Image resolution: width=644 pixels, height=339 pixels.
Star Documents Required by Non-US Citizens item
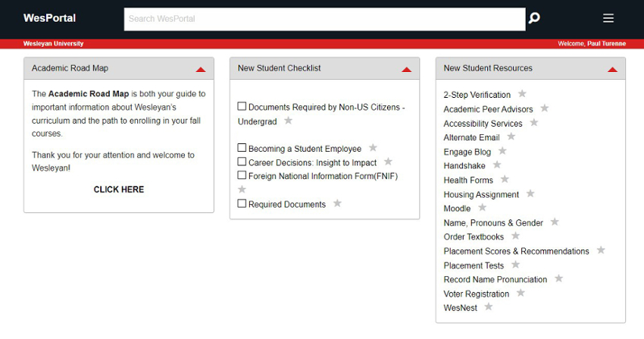click(289, 121)
